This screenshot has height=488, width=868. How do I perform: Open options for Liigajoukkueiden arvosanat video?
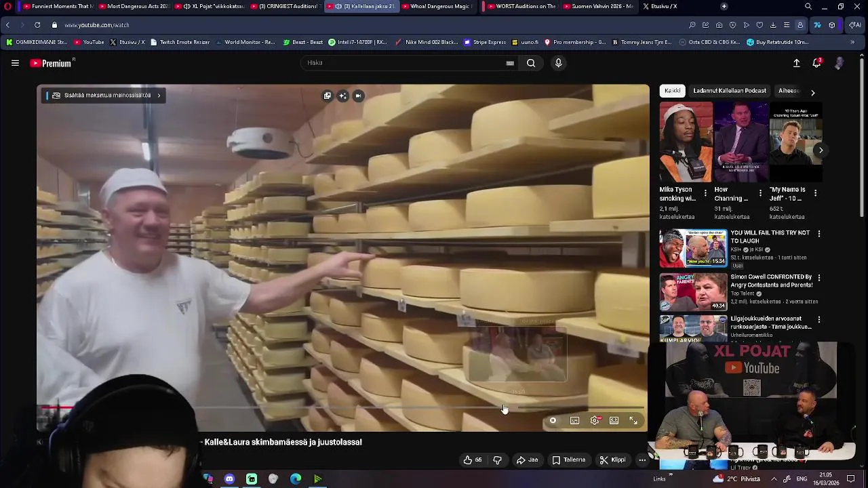point(819,319)
